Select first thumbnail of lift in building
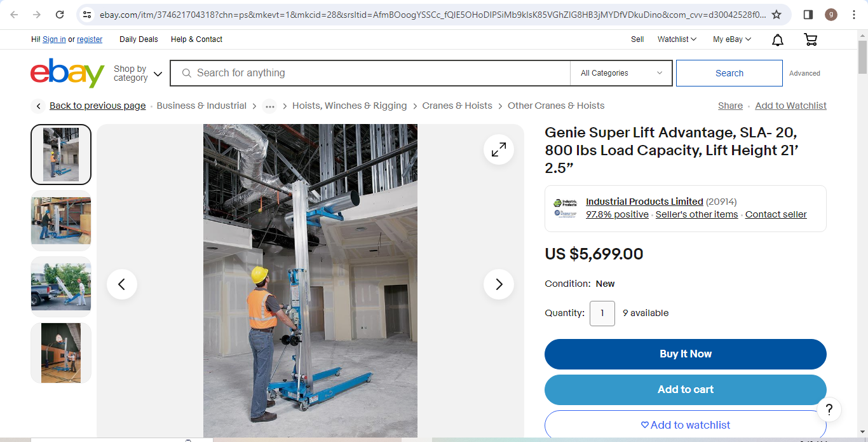This screenshot has width=868, height=442. point(61,155)
